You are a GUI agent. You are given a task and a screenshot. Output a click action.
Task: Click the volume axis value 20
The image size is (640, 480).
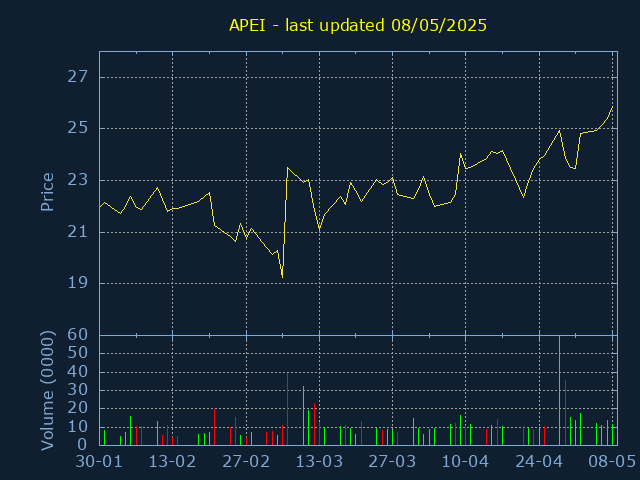tap(78, 409)
